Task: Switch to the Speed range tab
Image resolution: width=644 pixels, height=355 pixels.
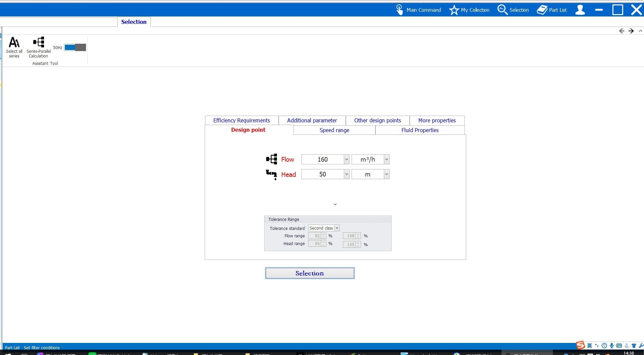Action: click(334, 130)
